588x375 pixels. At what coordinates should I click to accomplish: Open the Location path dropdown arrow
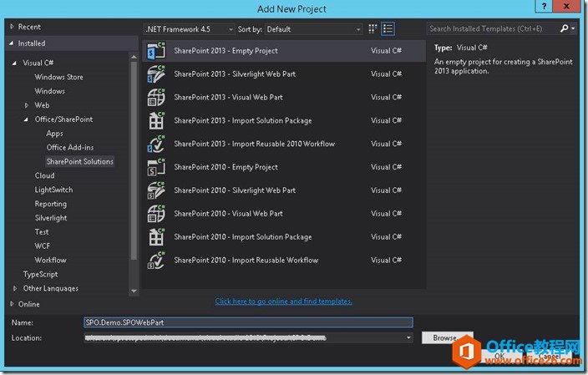(408, 338)
